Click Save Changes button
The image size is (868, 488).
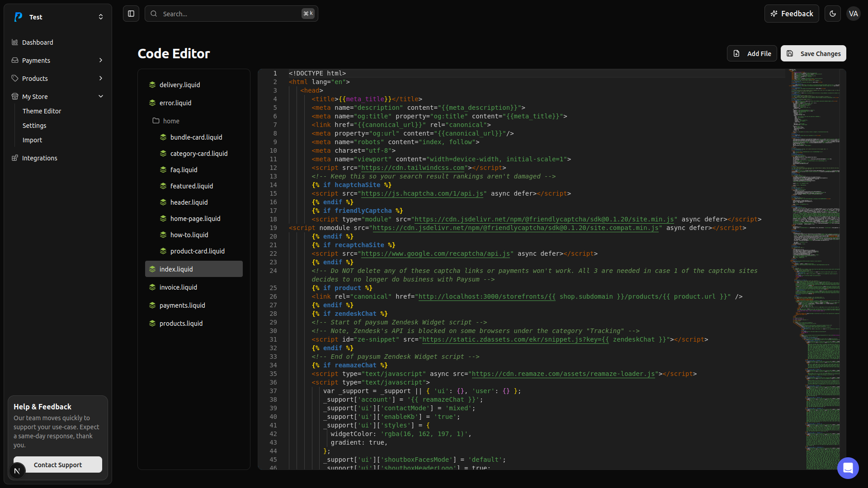point(813,53)
